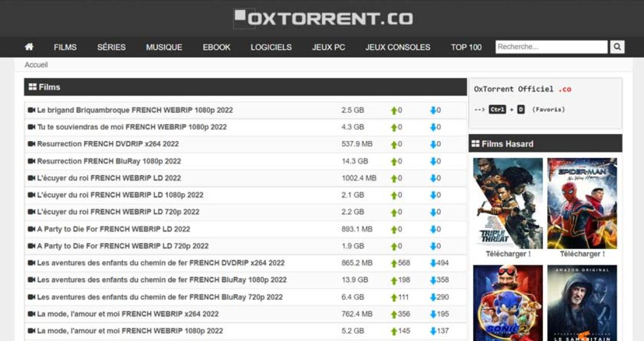Open Les aventures des enfants BluRay 720p

point(160,297)
